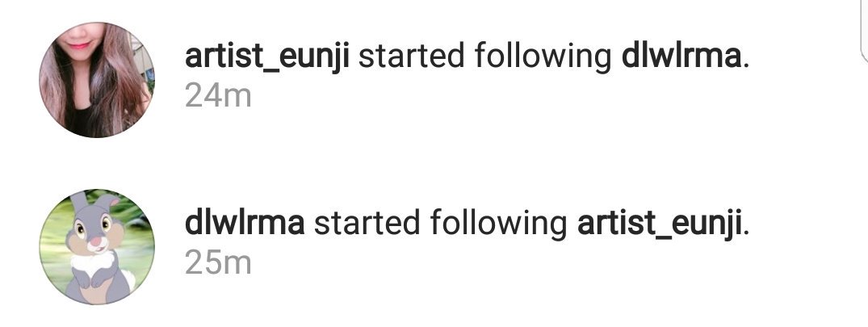Select the 25m timestamp label
Viewport: 868px width, 327px height.
point(218,263)
